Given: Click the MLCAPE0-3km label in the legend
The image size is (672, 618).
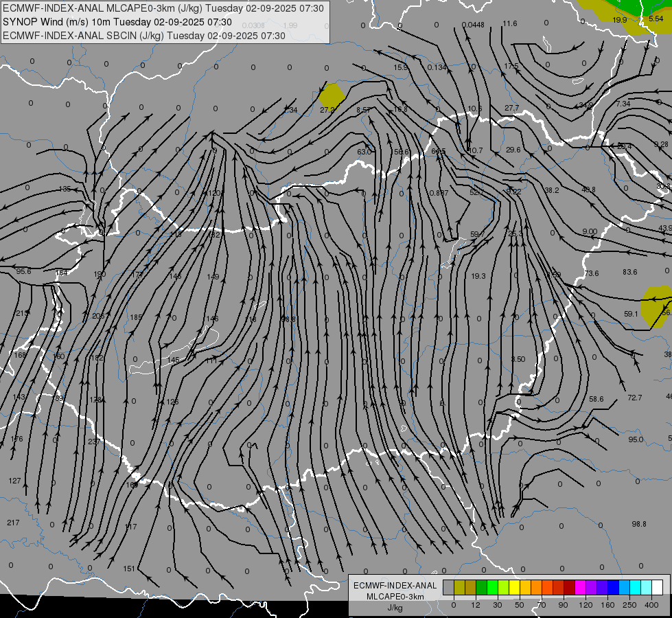Looking at the screenshot, I should (x=395, y=597).
